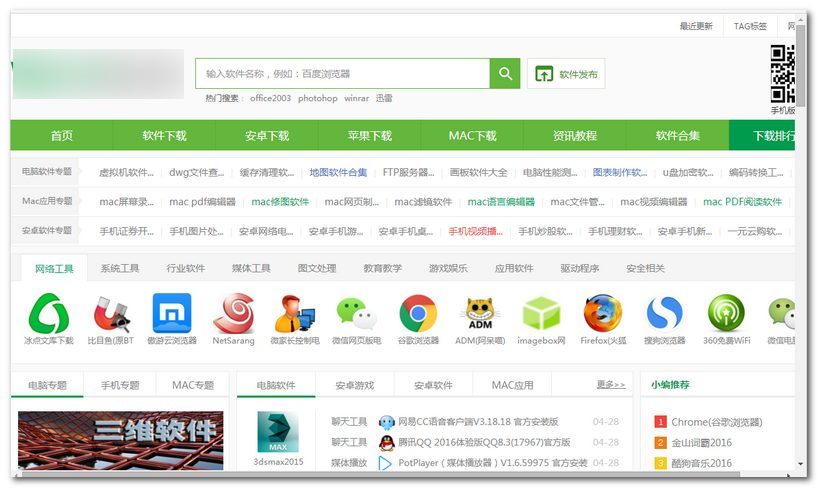Image resolution: width=818 pixels, height=488 pixels.
Task: Open the 冰点文库下载 app icon
Action: (x=49, y=313)
